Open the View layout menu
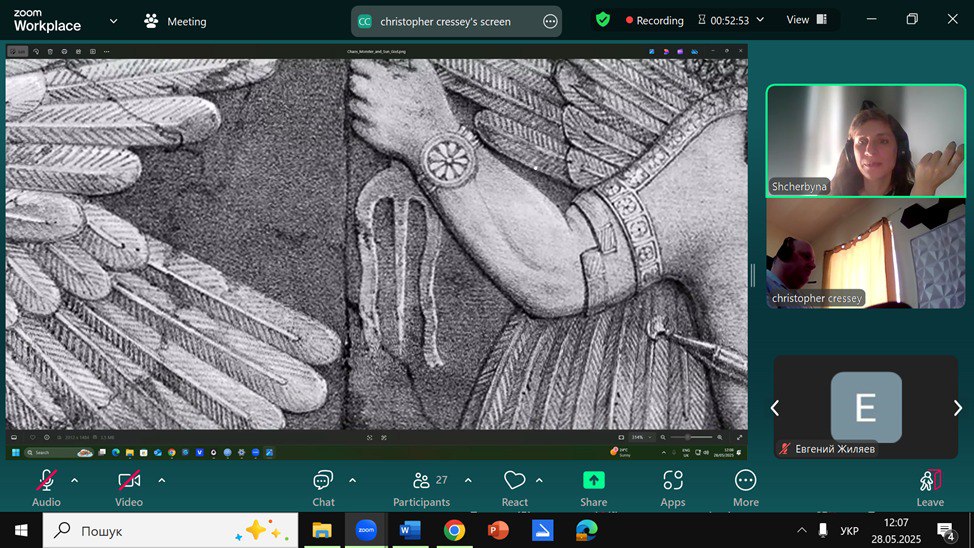Viewport: 974px width, 548px height. click(806, 20)
